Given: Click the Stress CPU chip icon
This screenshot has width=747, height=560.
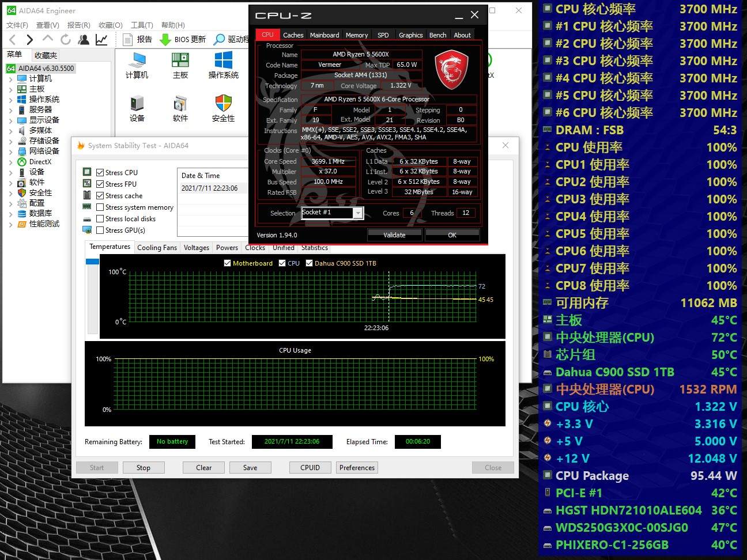Looking at the screenshot, I should (87, 172).
